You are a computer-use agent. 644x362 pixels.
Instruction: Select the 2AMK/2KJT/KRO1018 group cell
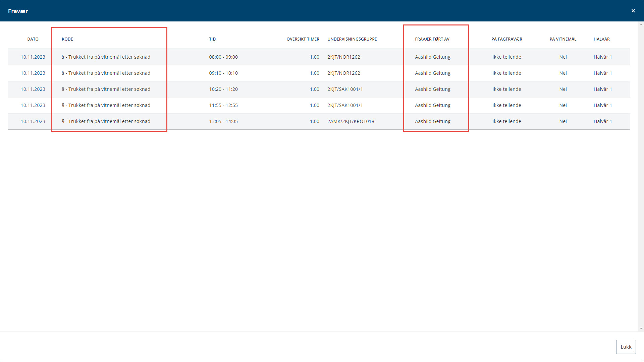[x=351, y=121]
